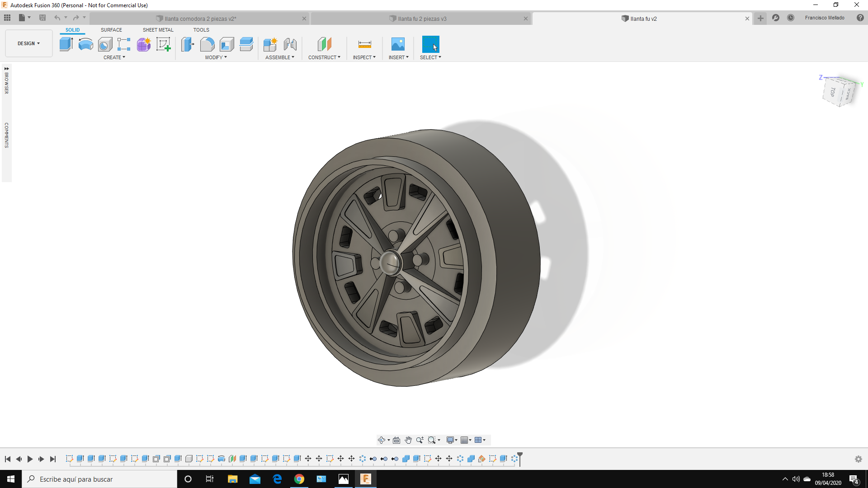The image size is (868, 488).
Task: Click the Measure ruler icon
Action: pyautogui.click(x=364, y=44)
